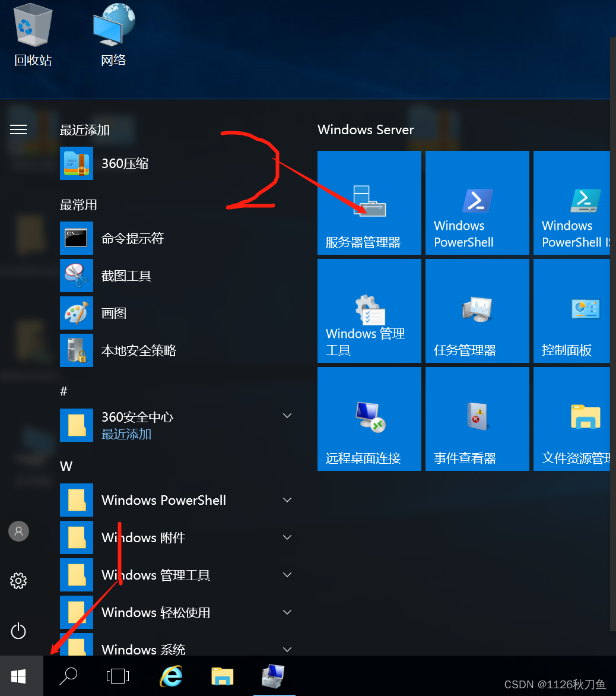Click the Power button in Start sidebar
616x696 pixels.
(x=18, y=631)
